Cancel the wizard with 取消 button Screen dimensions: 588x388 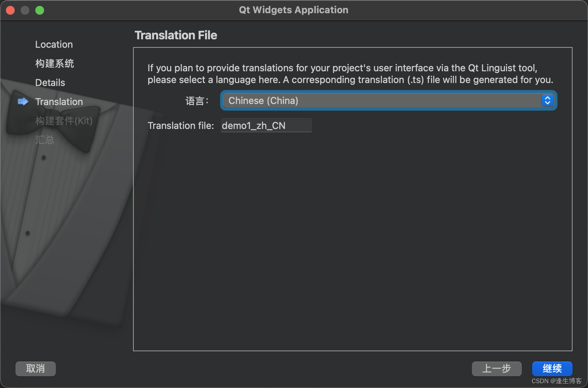coord(36,369)
